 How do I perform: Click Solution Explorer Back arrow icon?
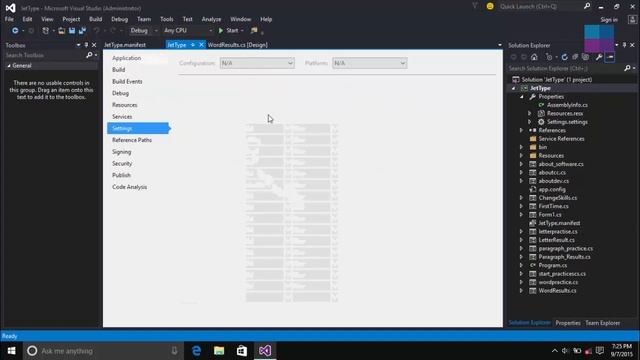pos(514,57)
